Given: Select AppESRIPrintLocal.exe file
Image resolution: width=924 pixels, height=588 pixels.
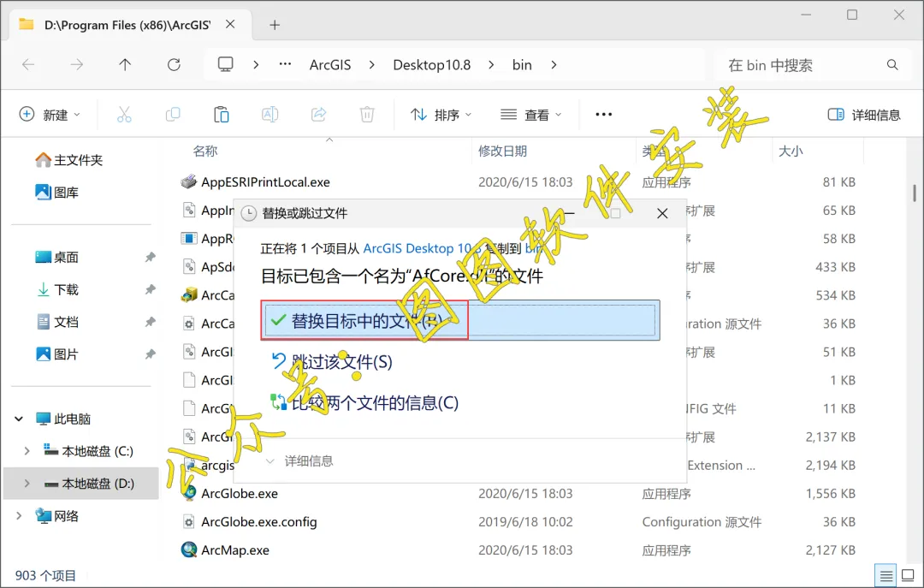Looking at the screenshot, I should coord(265,182).
